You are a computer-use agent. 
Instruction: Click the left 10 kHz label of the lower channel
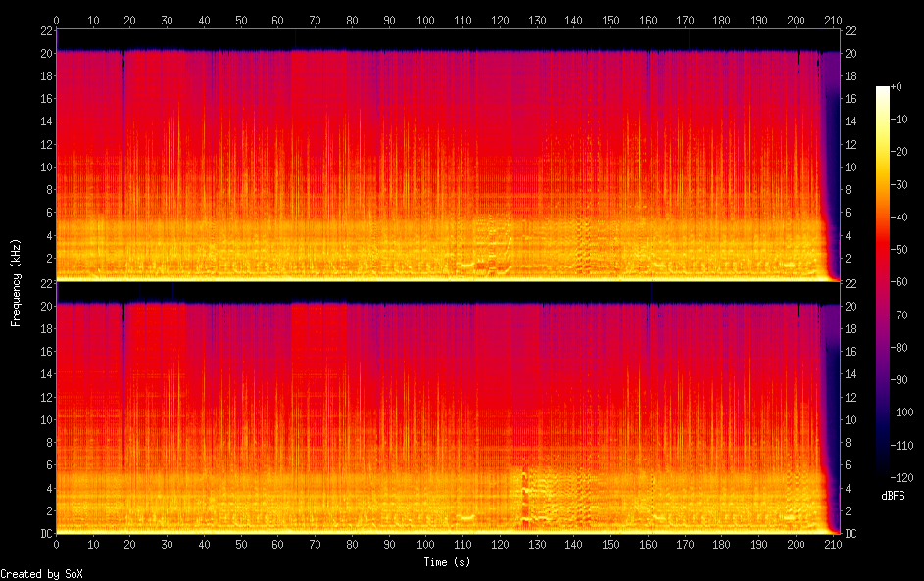click(x=44, y=419)
